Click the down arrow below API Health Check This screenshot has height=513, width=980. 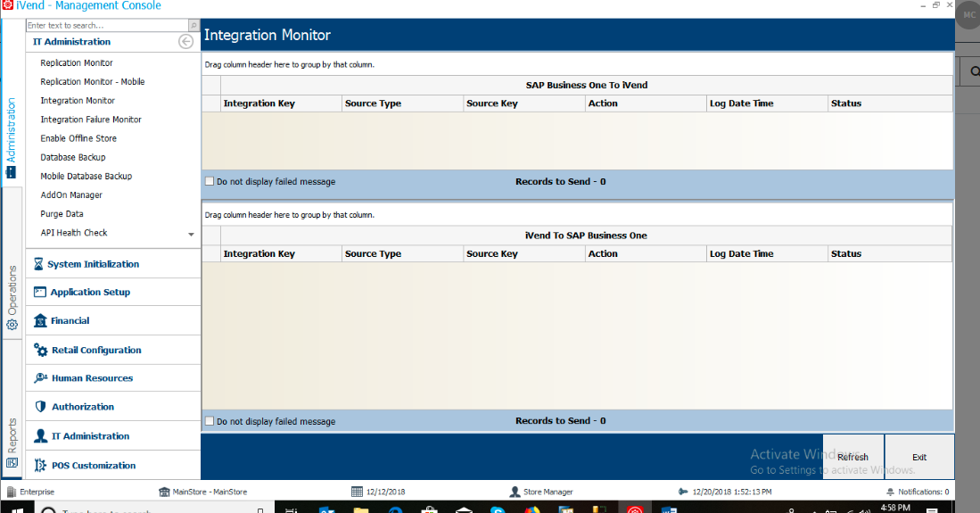pyautogui.click(x=191, y=235)
